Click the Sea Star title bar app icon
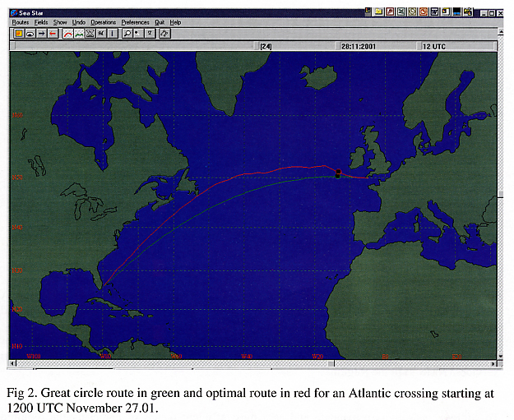514x420 pixels. point(14,13)
